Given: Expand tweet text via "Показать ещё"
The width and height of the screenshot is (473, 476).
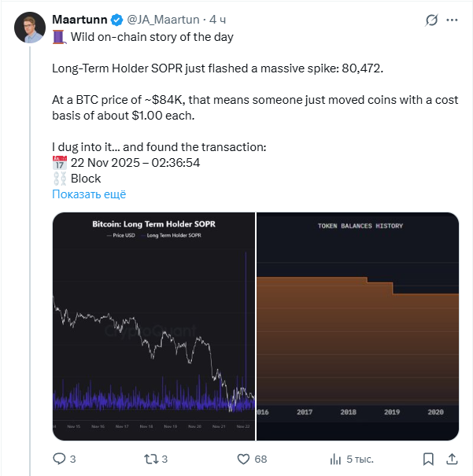Looking at the screenshot, I should coord(89,194).
